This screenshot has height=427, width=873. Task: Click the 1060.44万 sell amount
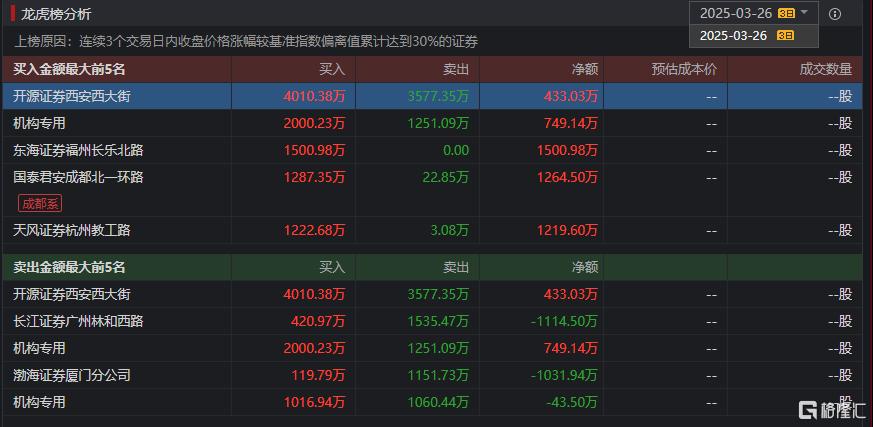coord(438,401)
